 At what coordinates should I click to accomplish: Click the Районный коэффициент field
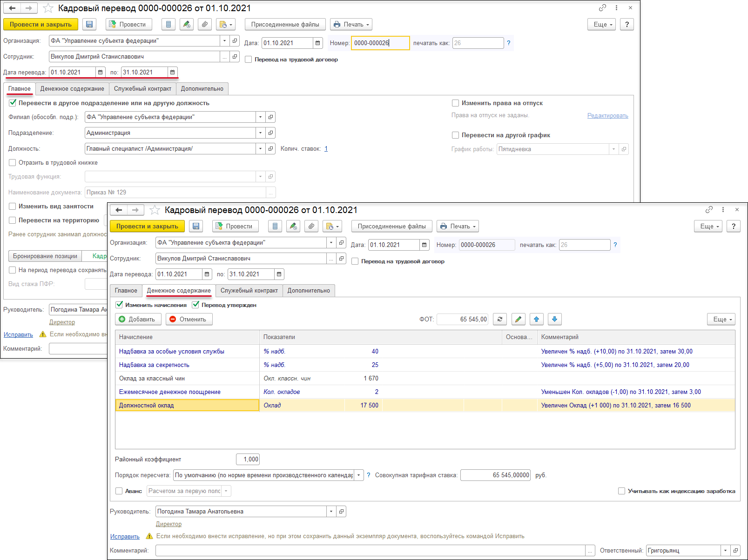(248, 459)
